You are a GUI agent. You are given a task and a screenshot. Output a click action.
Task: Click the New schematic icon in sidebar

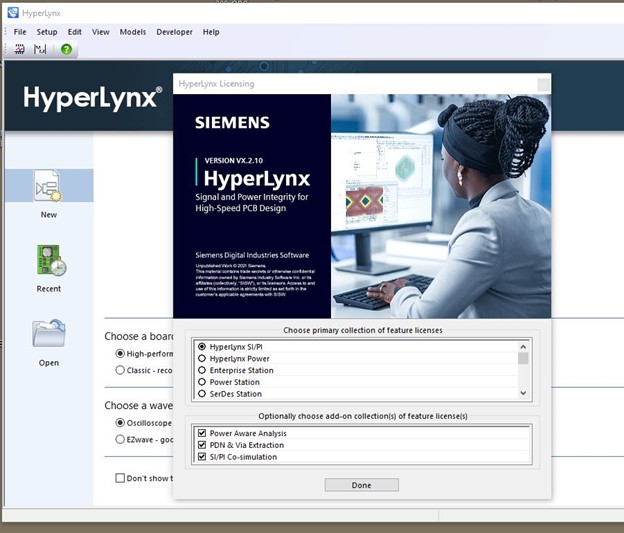tap(48, 185)
